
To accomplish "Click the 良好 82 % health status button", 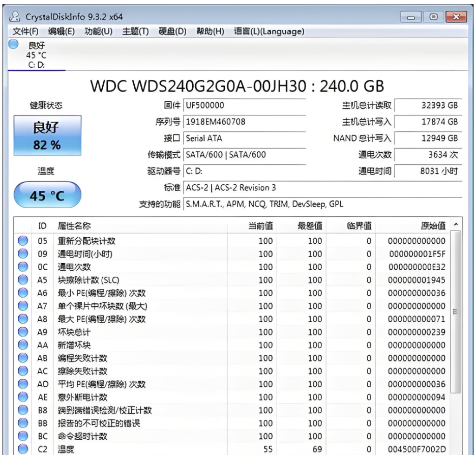I will 47,136.
